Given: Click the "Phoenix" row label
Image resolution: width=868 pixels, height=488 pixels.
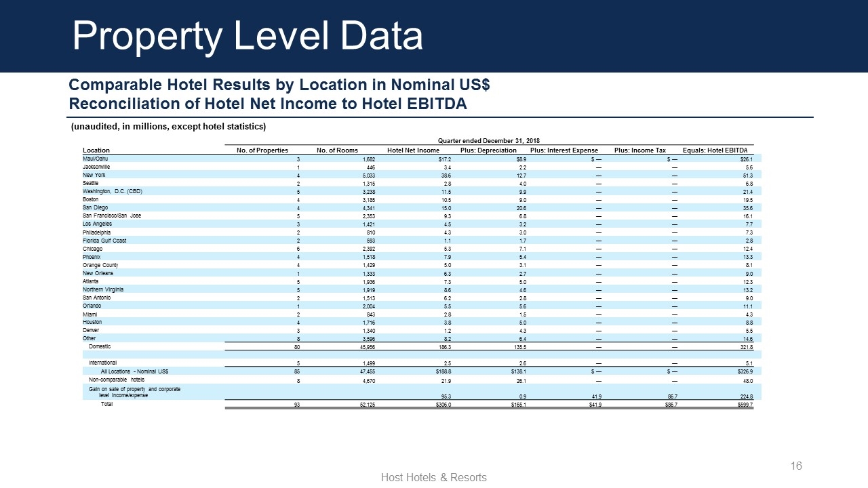Looking at the screenshot, I should point(92,256).
